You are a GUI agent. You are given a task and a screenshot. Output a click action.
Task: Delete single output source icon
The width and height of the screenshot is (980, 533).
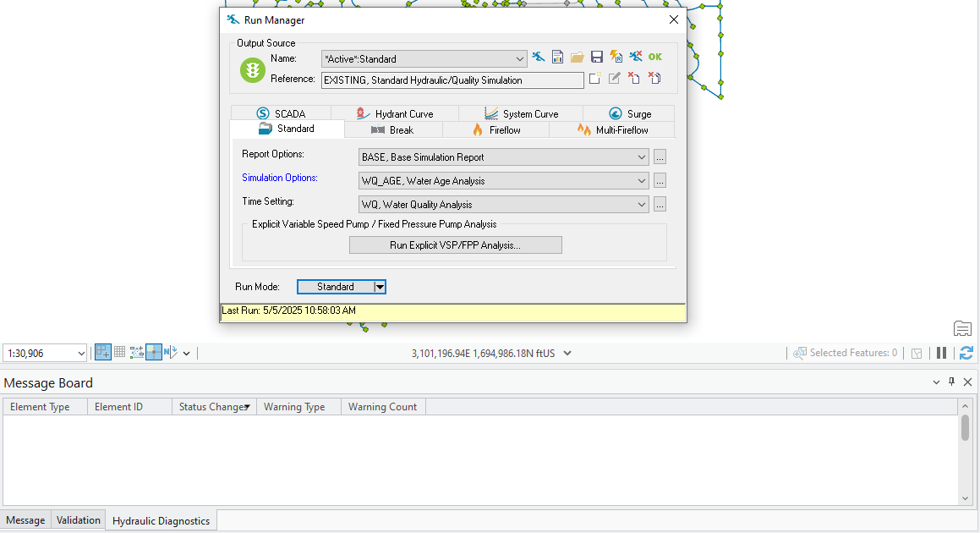click(x=634, y=78)
